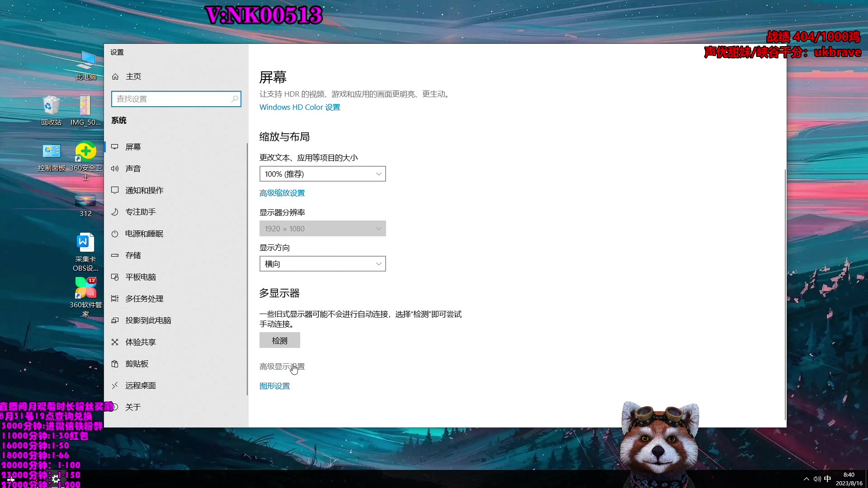Select 多任务处理 in sidebar
This screenshot has width=868, height=488.
point(143,298)
